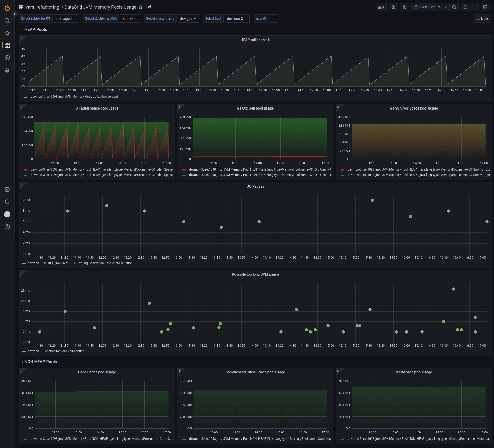Star this dashboard as a favorite
This screenshot has width=494, height=448.
click(x=141, y=7)
